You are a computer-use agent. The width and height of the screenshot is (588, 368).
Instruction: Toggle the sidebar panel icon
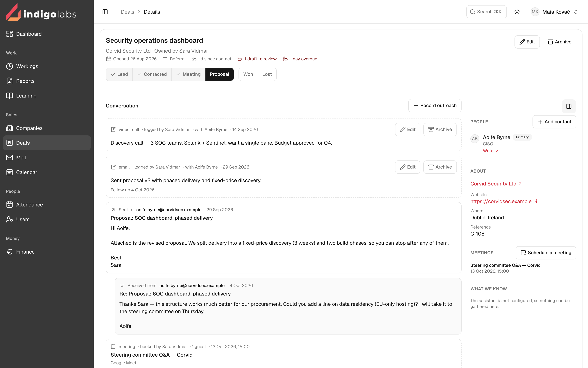coord(105,12)
